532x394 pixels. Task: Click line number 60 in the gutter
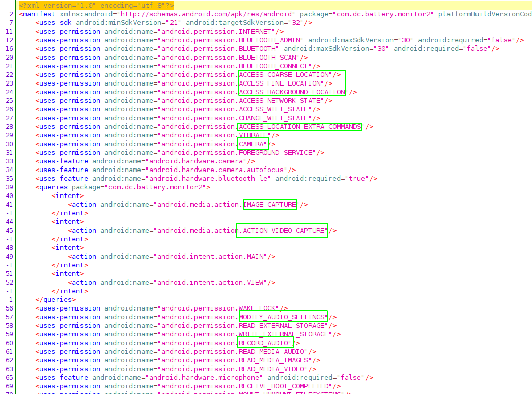(x=10, y=343)
